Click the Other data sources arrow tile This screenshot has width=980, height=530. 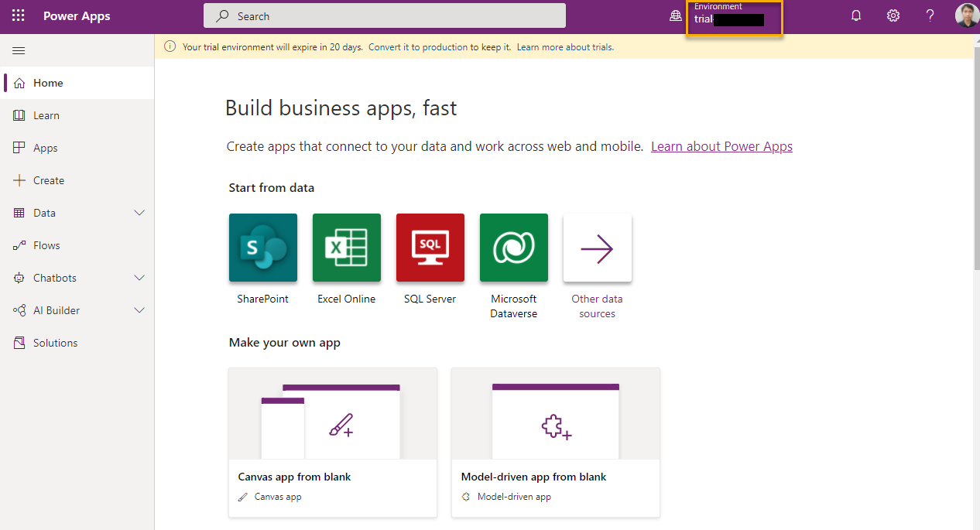[x=598, y=248]
